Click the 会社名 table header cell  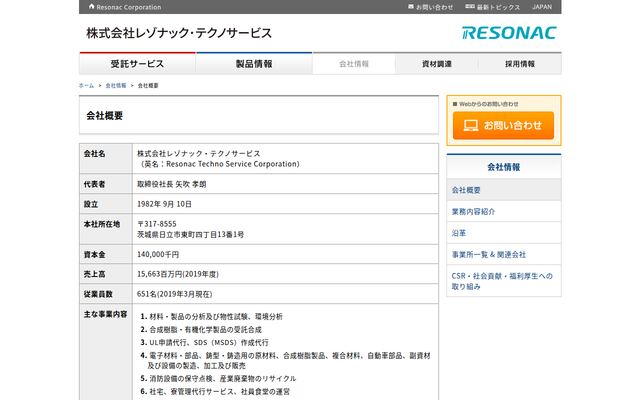pyautogui.click(x=106, y=158)
